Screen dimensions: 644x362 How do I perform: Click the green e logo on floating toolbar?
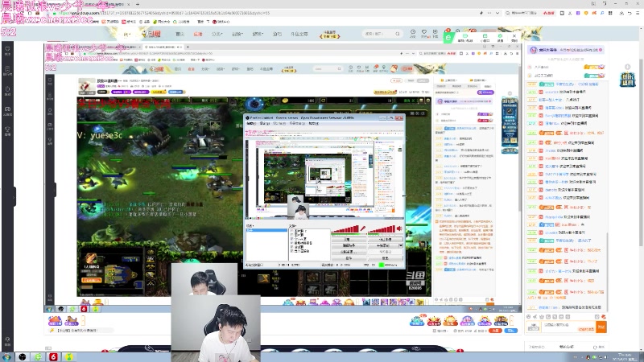448,38
